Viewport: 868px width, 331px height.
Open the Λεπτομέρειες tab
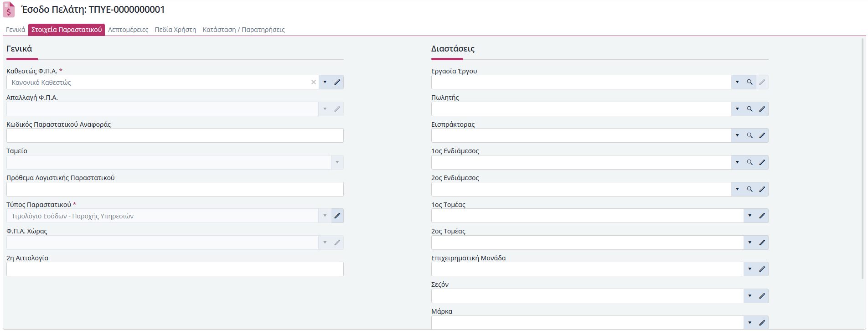click(128, 30)
